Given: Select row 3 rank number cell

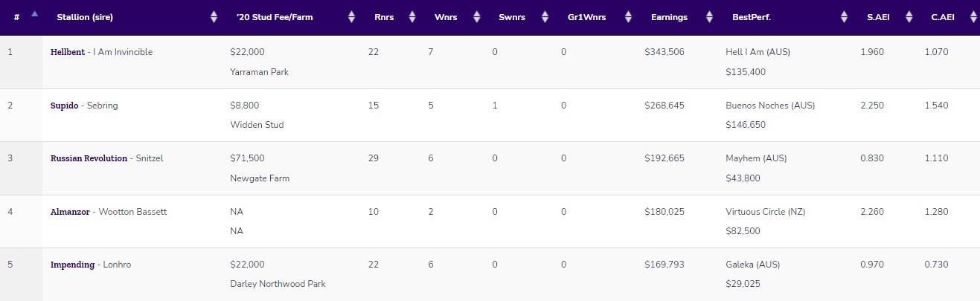Looking at the screenshot, I should pyautogui.click(x=21, y=168).
